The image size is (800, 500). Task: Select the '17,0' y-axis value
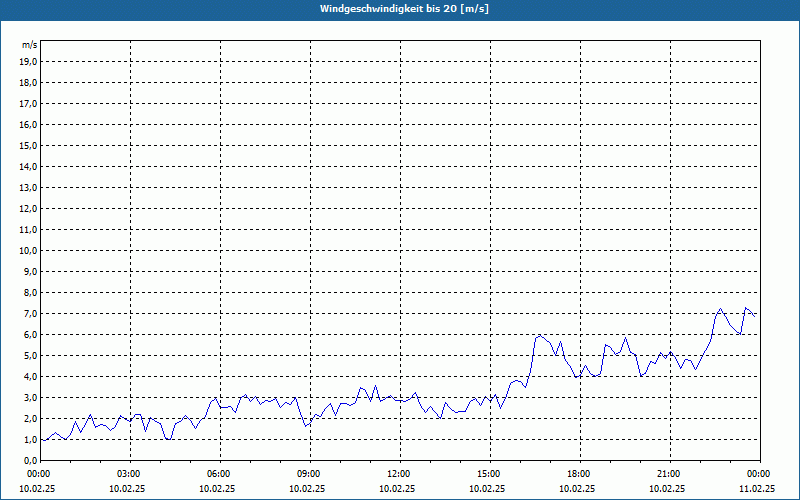[x=29, y=104]
